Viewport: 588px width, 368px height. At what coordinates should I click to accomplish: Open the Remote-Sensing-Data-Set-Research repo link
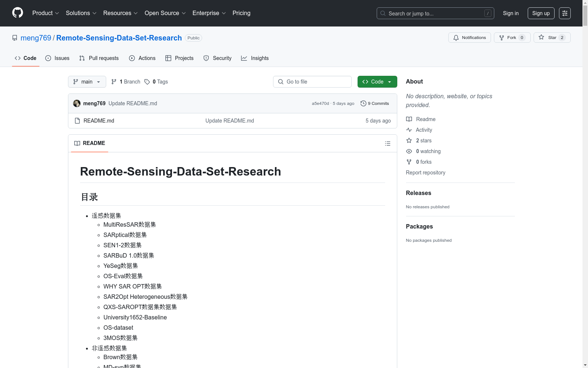119,38
